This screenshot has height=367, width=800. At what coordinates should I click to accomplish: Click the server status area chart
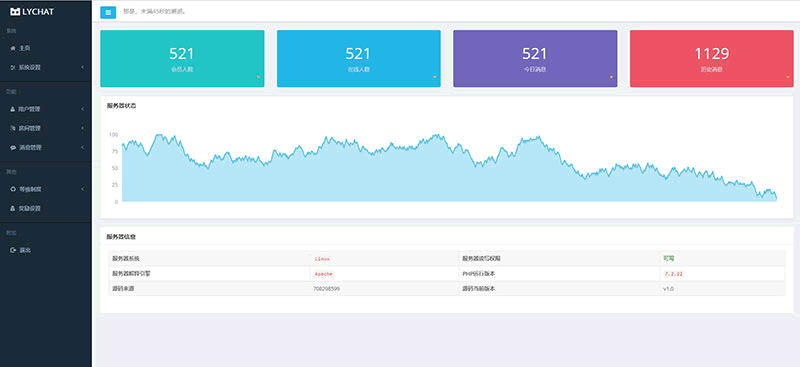click(449, 168)
